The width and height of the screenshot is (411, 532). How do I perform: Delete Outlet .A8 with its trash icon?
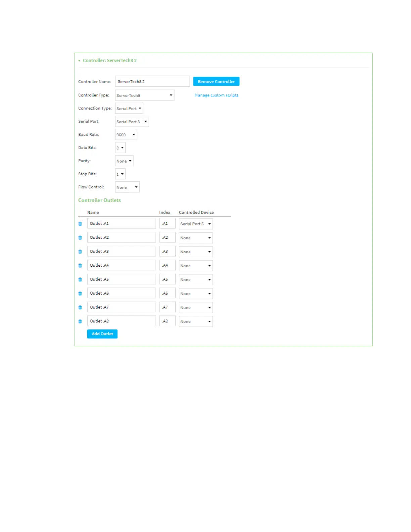click(80, 321)
